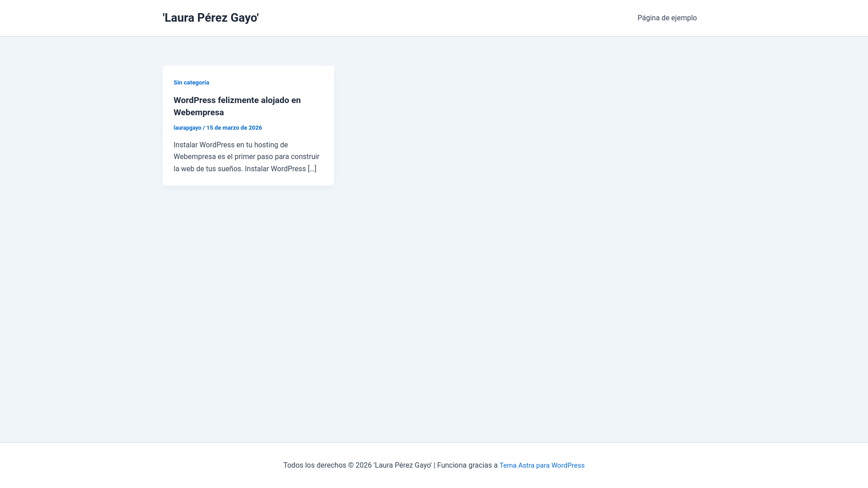The image size is (868, 488).
Task: Click the footer text Funciona gracias a
Action: pyautogui.click(x=467, y=465)
